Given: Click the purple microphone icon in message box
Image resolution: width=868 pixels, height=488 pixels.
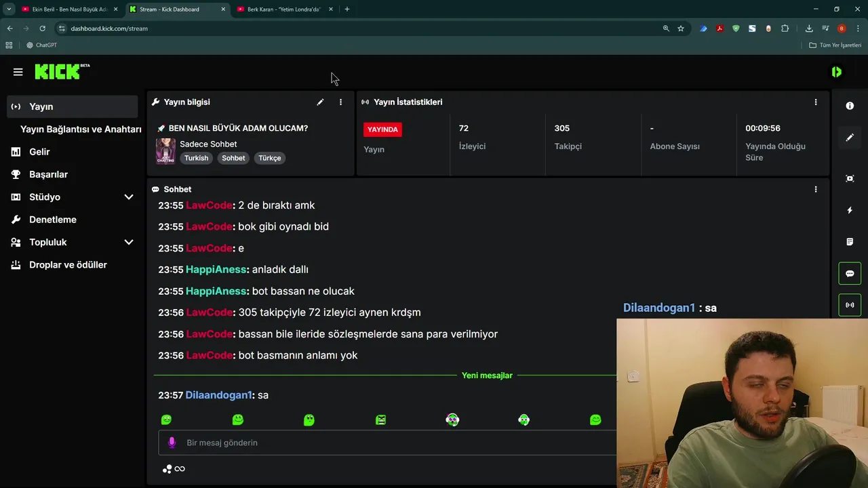Looking at the screenshot, I should (x=172, y=443).
